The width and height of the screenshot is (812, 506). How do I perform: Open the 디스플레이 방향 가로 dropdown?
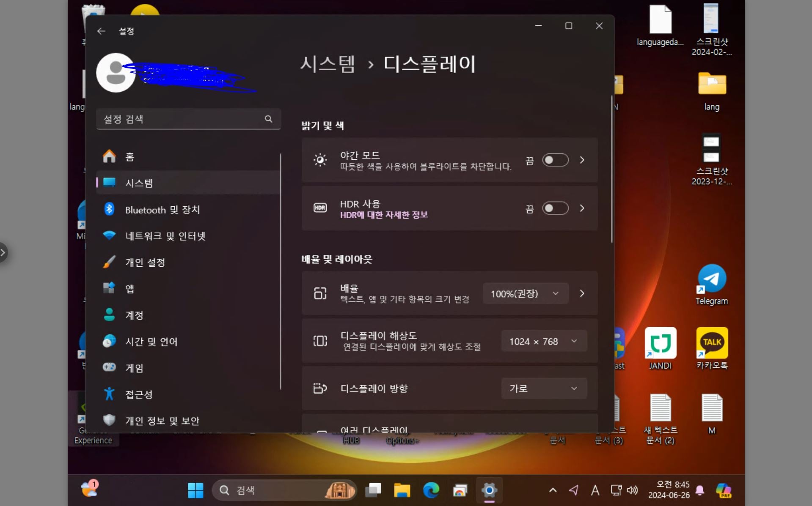point(544,388)
